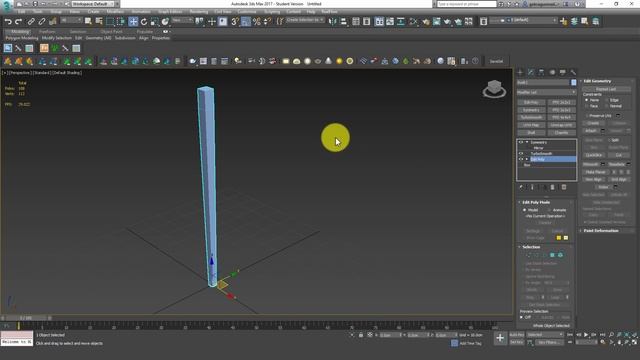
Task: Click the Redo arrow in main toolbar
Action: coord(18,22)
